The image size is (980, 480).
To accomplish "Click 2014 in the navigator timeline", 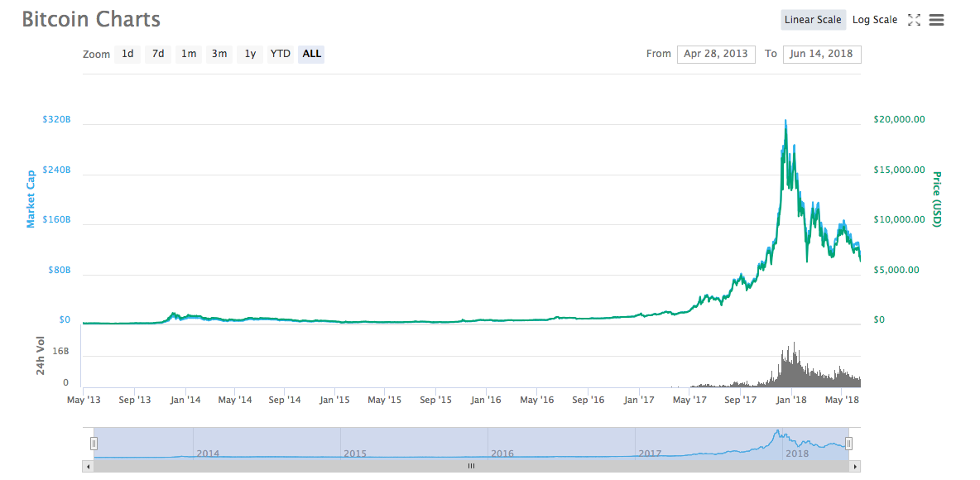I will (x=208, y=454).
